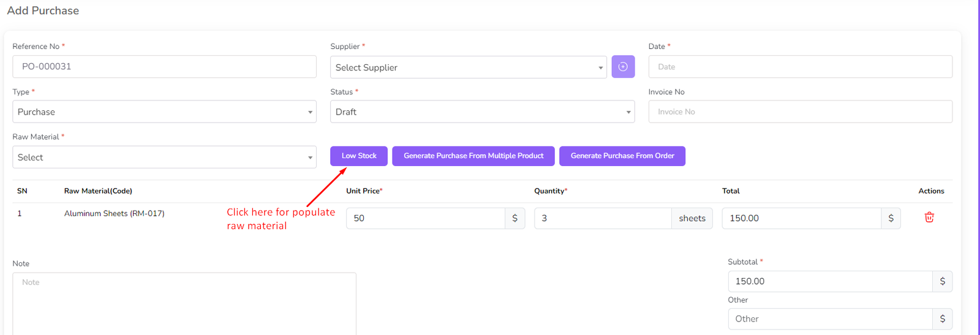The height and width of the screenshot is (335, 980).
Task: Click the Subtotal field
Action: pos(829,282)
